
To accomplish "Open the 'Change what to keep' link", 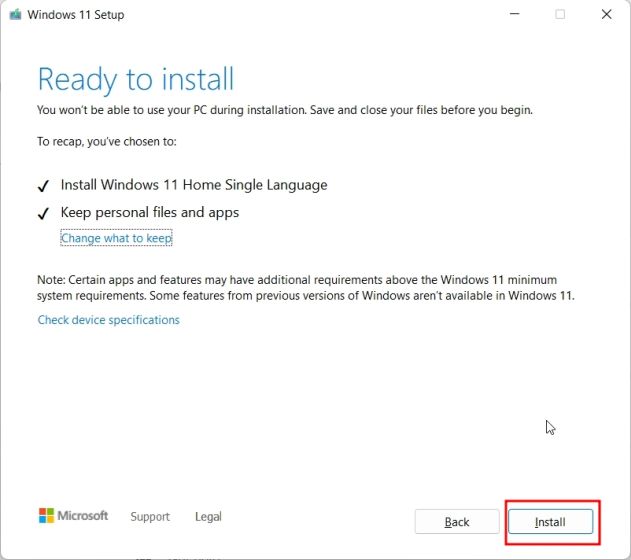I will (x=116, y=238).
